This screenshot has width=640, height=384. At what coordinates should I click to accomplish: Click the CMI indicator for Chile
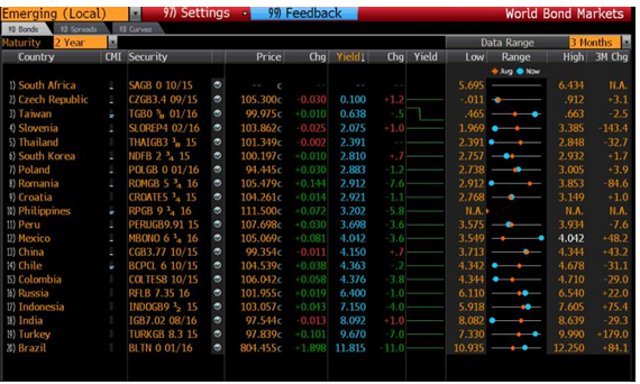click(x=111, y=266)
